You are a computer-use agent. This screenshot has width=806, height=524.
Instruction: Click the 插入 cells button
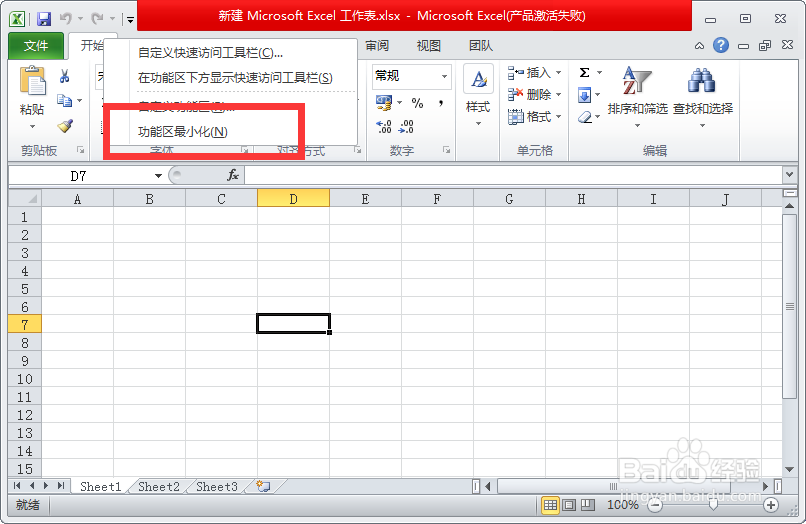click(529, 73)
